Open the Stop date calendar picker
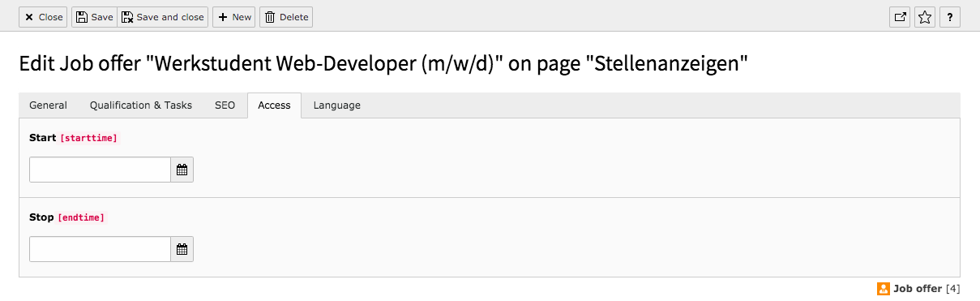980x301 pixels. (x=182, y=249)
